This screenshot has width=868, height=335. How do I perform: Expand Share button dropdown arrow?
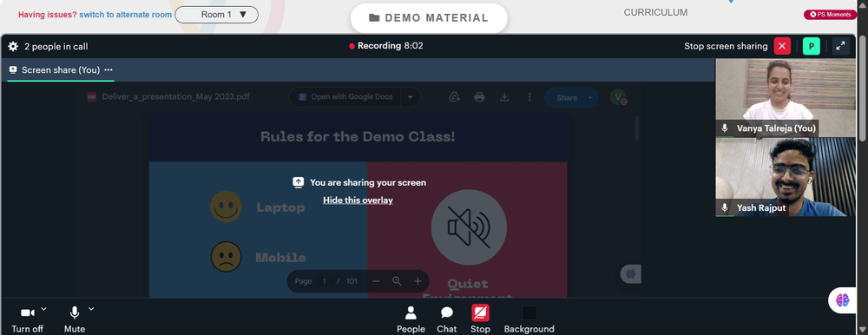coord(590,97)
